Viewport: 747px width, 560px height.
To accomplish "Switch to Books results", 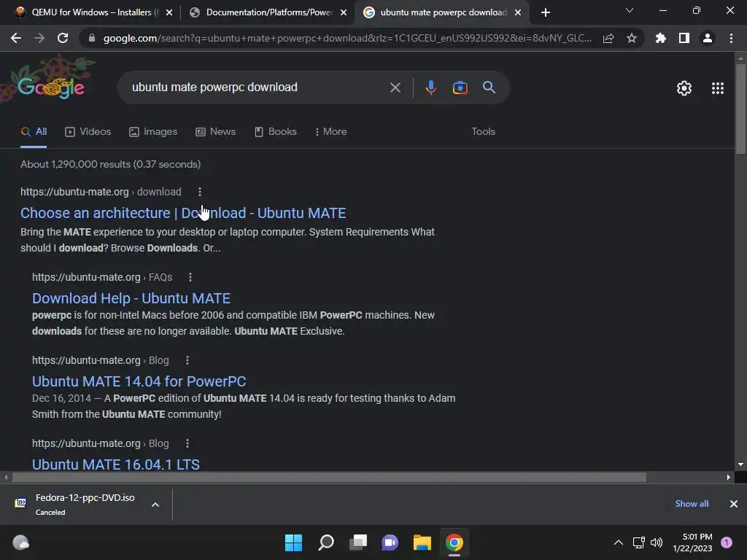I will [x=275, y=132].
